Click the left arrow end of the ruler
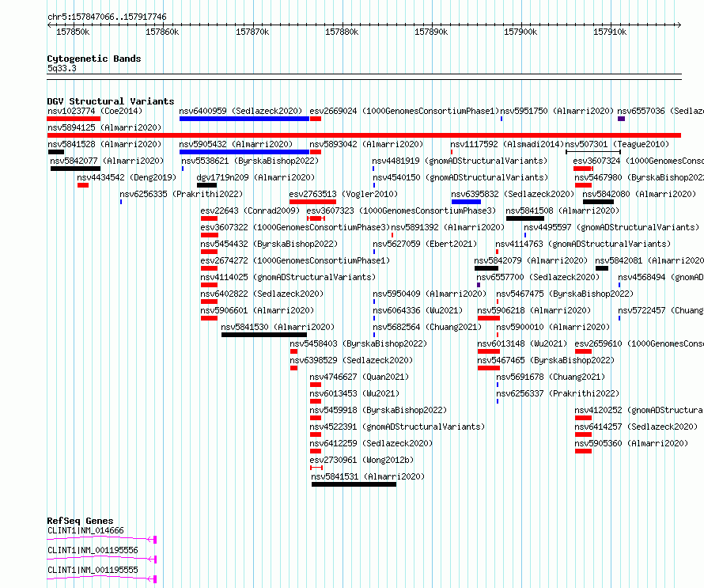Viewport: 704px width, 588px height. click(x=49, y=25)
